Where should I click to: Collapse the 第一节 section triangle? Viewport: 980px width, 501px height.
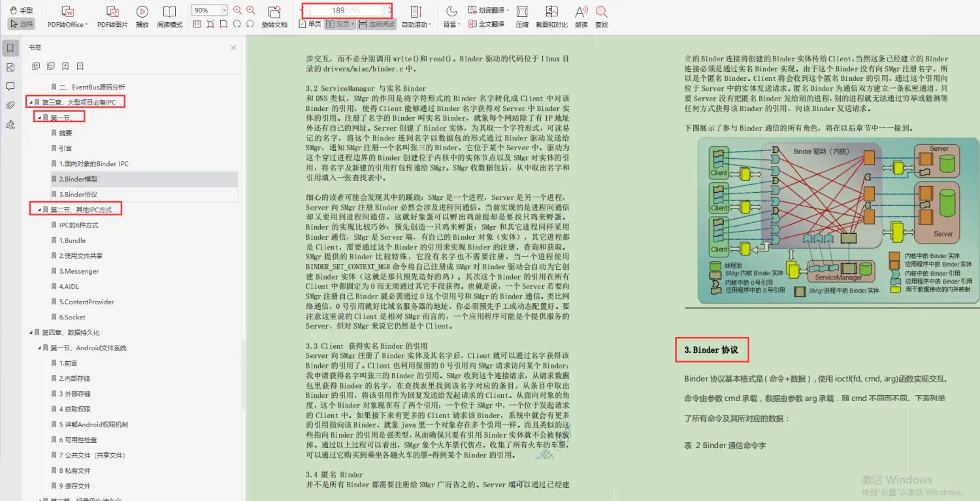pos(39,118)
